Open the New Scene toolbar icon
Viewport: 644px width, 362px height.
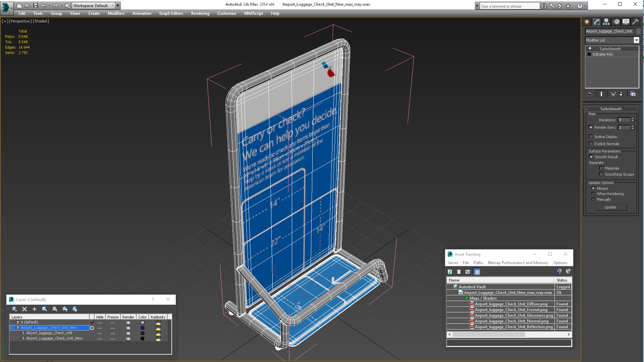coord(19,5)
